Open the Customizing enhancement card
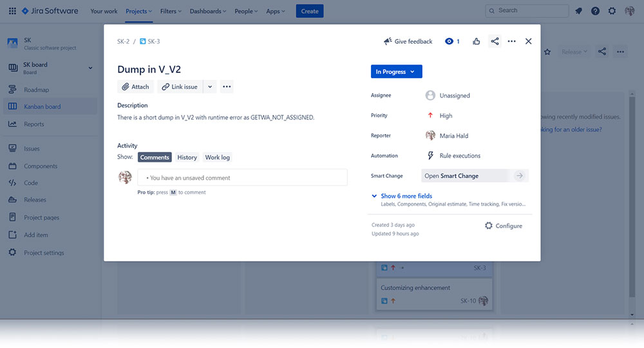The width and height of the screenshot is (644, 348). (434, 294)
